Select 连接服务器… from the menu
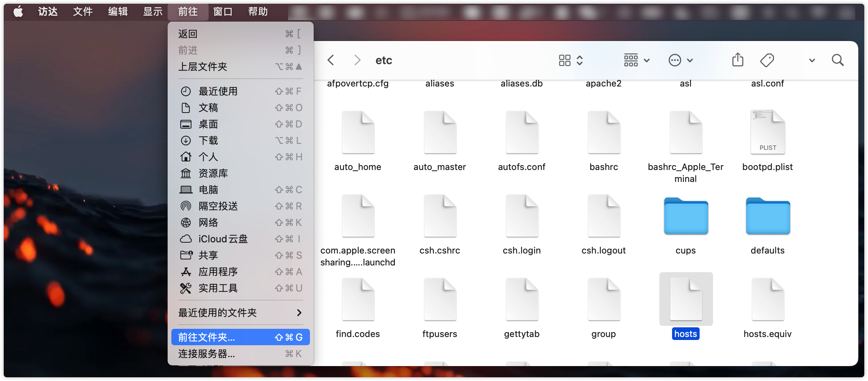Screen dimensions: 868x381 pyautogui.click(x=240, y=353)
